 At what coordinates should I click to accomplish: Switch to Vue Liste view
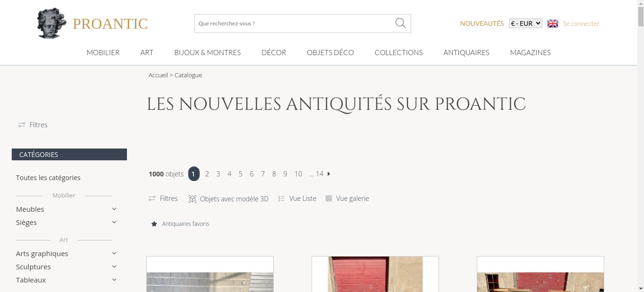pyautogui.click(x=297, y=198)
